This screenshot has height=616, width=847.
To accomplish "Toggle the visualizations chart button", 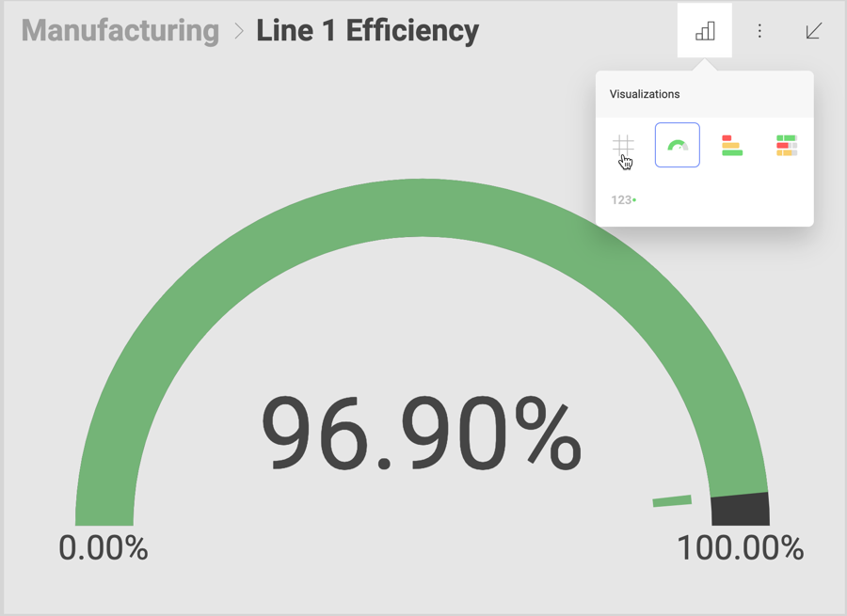I will (x=705, y=31).
